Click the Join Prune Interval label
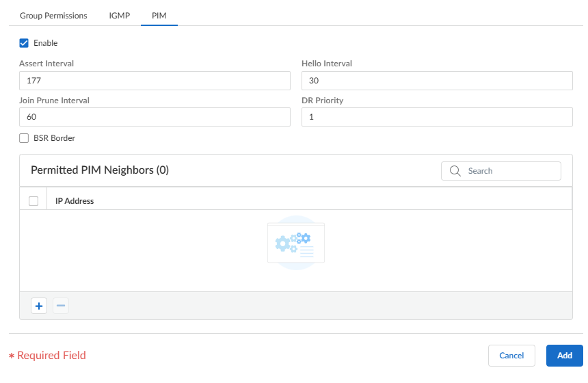The height and width of the screenshot is (383, 588). 55,101
